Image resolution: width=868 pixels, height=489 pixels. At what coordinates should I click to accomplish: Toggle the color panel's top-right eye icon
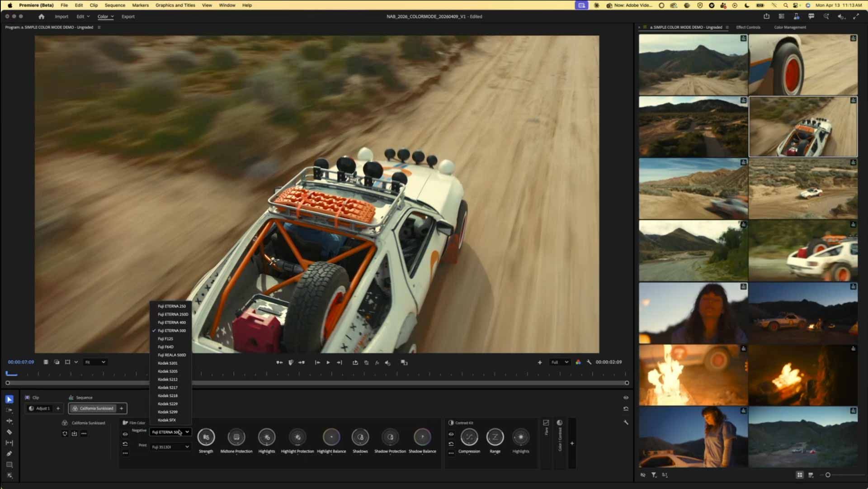pyautogui.click(x=626, y=398)
